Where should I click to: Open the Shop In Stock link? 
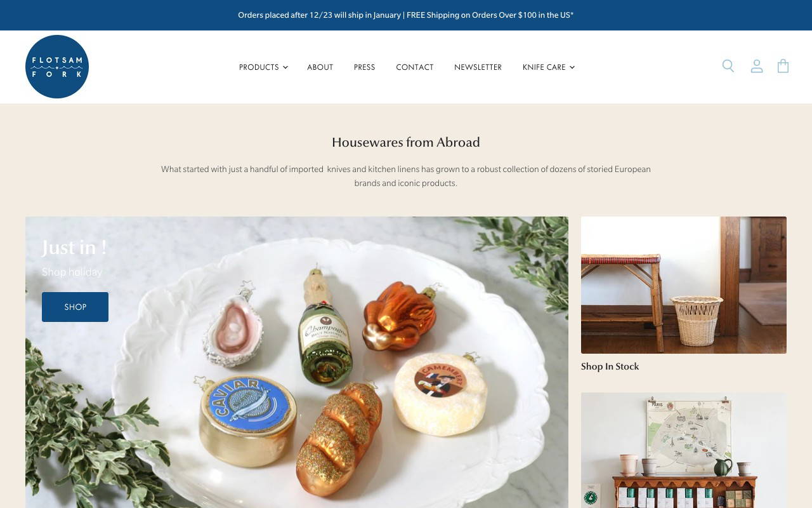click(x=610, y=366)
